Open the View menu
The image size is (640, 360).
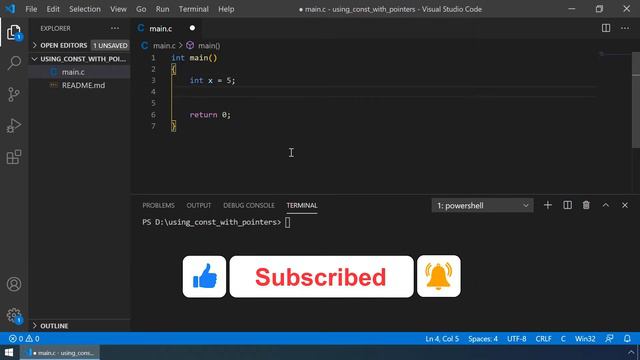118,9
